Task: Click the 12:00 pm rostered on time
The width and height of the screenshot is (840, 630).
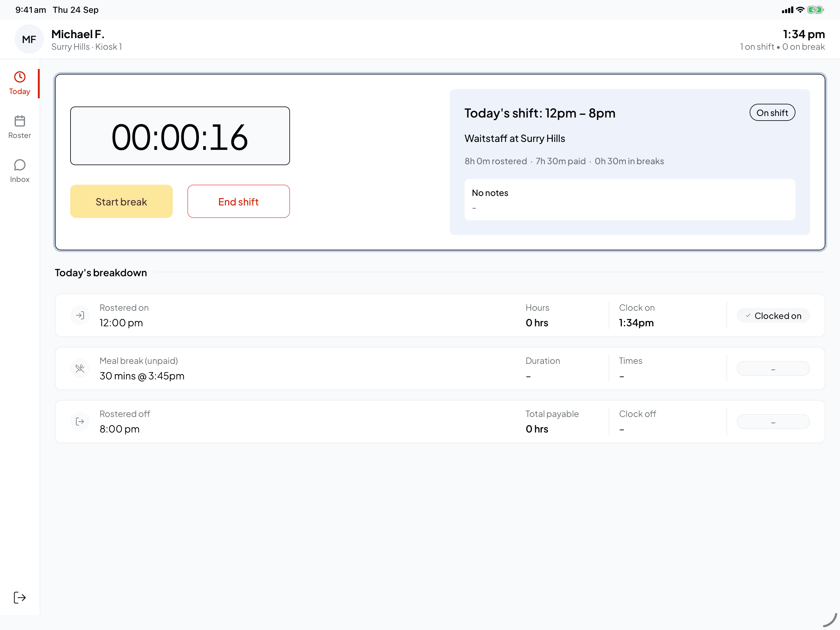Action: (x=121, y=323)
